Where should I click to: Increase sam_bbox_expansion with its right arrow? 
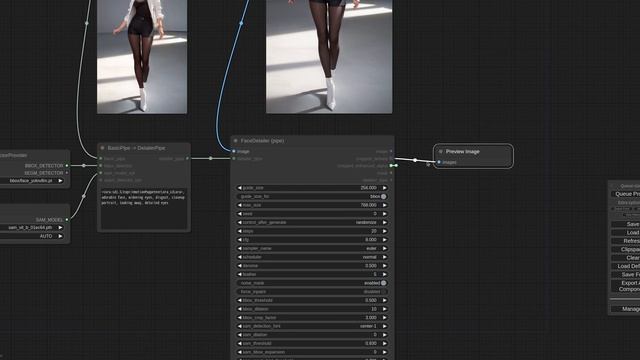click(384, 352)
